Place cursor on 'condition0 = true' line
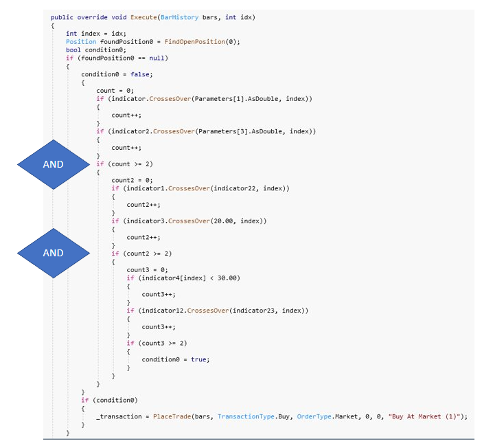Image resolution: width=482 pixels, height=448 pixels. click(x=175, y=359)
